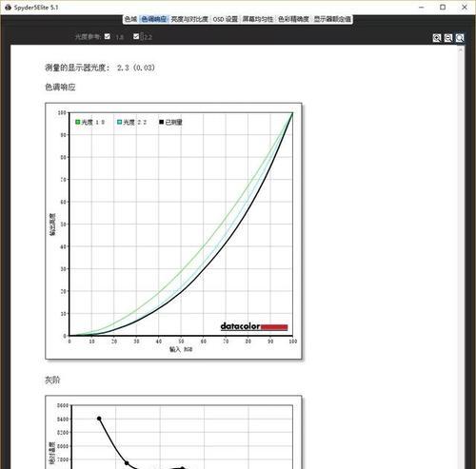476x469 pixels.
Task: Toggle the gamma 1.8 reference checkbox
Action: [108, 36]
